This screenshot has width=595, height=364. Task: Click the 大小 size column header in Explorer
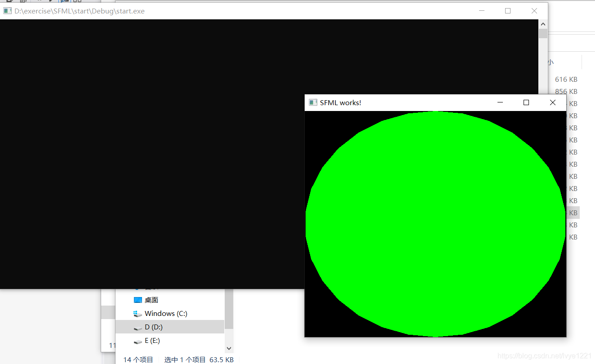pyautogui.click(x=551, y=62)
